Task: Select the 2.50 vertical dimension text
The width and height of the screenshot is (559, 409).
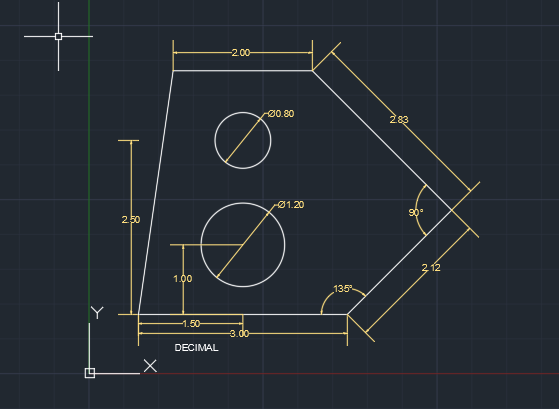Action: (x=131, y=220)
